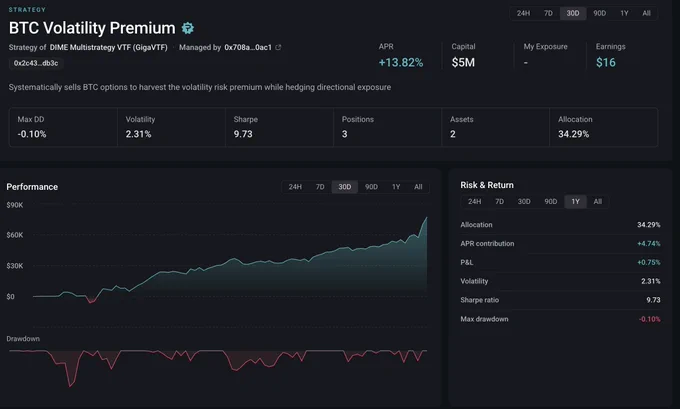The image size is (680, 409).
Task: Select 7D range in top header selector
Action: pyautogui.click(x=548, y=13)
